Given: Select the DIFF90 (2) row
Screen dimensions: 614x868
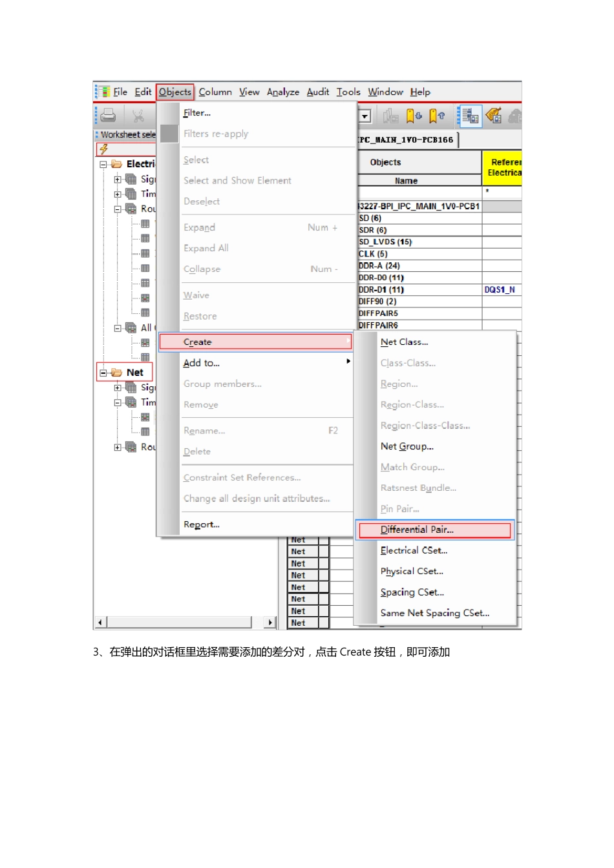Looking at the screenshot, I should click(x=419, y=302).
